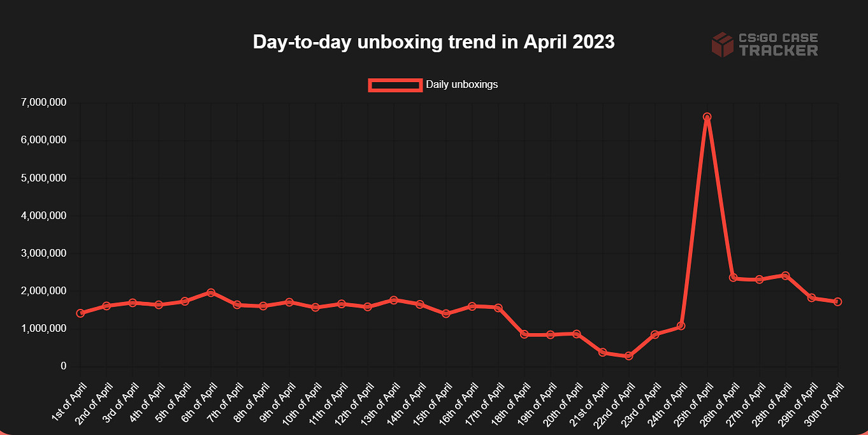Select the 1st of April data point
The image size is (868, 435).
[80, 313]
